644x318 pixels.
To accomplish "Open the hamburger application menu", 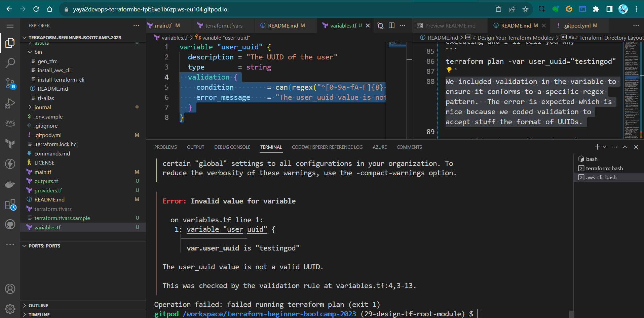I will click(x=10, y=26).
